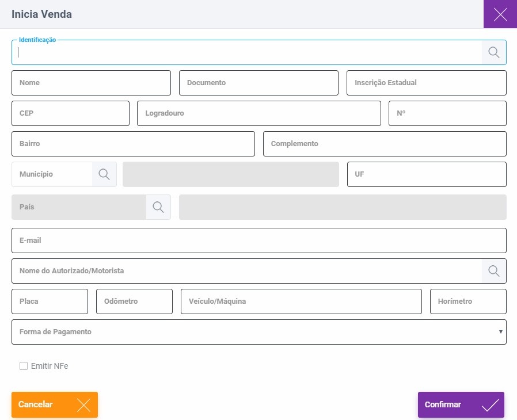The width and height of the screenshot is (517, 420).
Task: Select the UF field
Action: 427,174
